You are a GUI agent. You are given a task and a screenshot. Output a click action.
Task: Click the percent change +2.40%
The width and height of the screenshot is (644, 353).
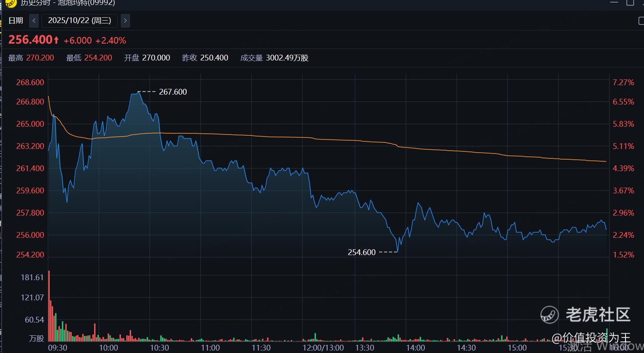[111, 40]
